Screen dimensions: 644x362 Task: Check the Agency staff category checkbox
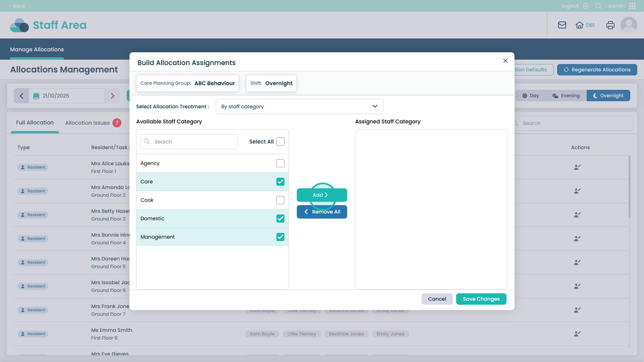[x=280, y=163]
